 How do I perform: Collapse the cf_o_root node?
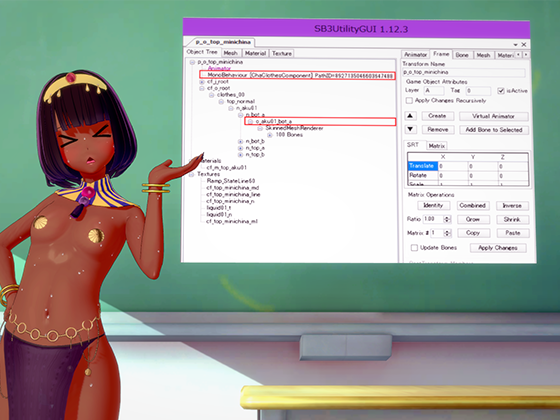[202, 88]
